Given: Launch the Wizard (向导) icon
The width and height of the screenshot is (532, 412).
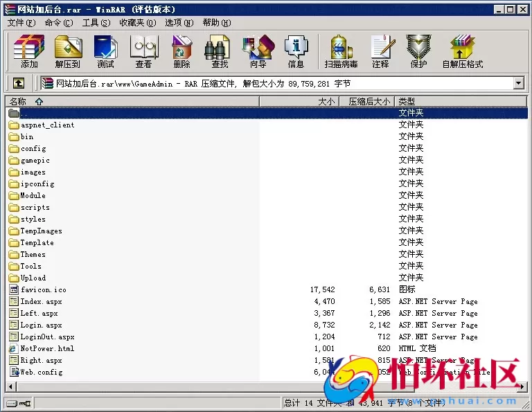Looking at the screenshot, I should click(258, 51).
